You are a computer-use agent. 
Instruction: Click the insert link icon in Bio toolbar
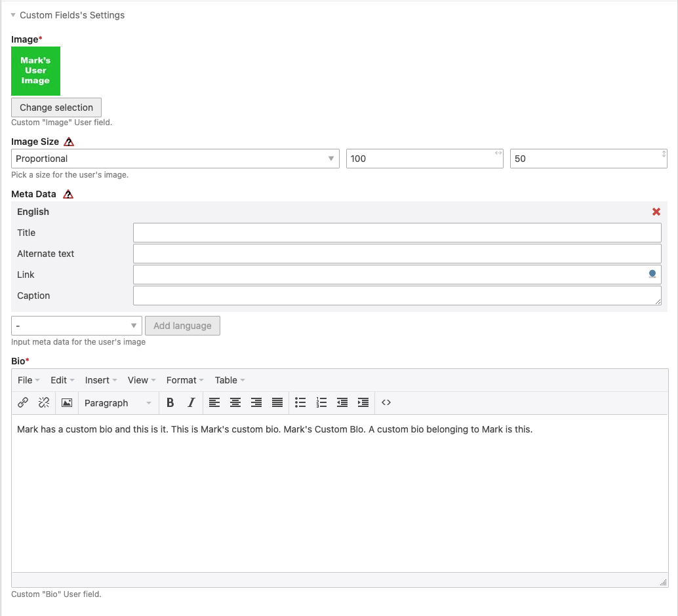click(x=23, y=403)
